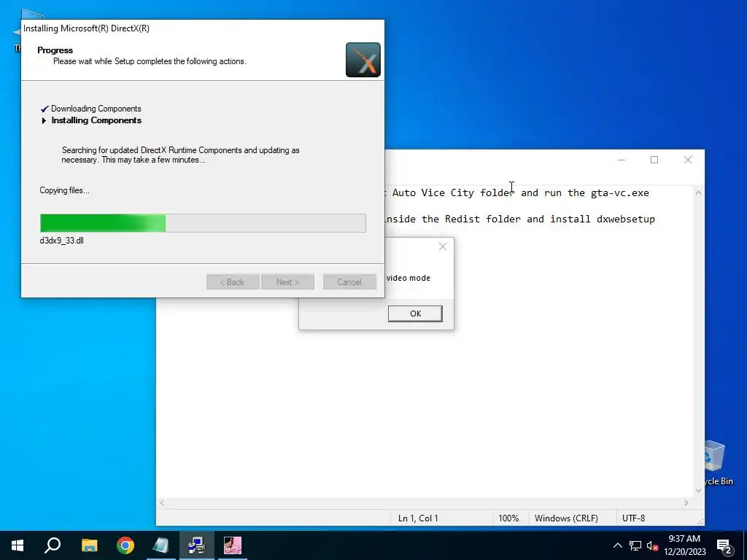Image resolution: width=747 pixels, height=560 pixels.
Task: Open File Explorer from the taskbar
Action: [89, 545]
